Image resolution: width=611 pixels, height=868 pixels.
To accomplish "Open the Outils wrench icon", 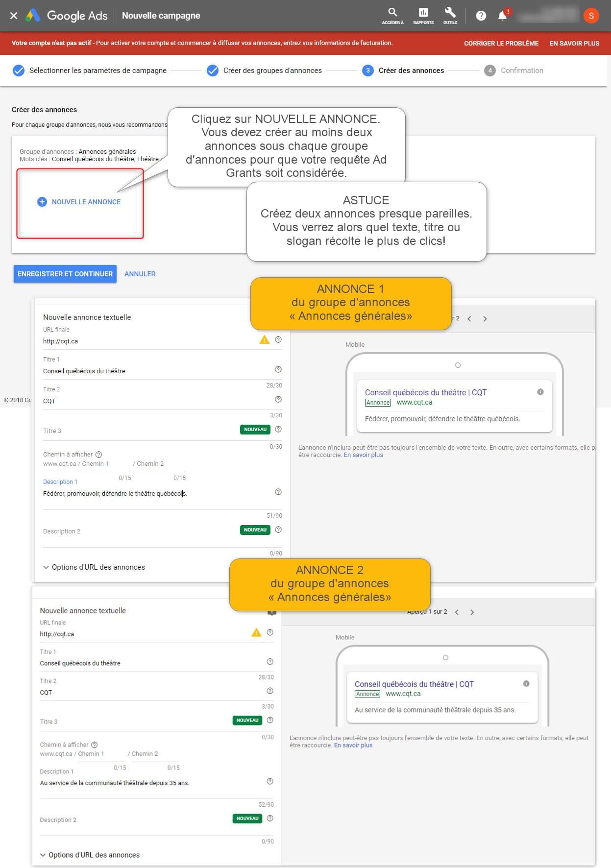I will [450, 16].
